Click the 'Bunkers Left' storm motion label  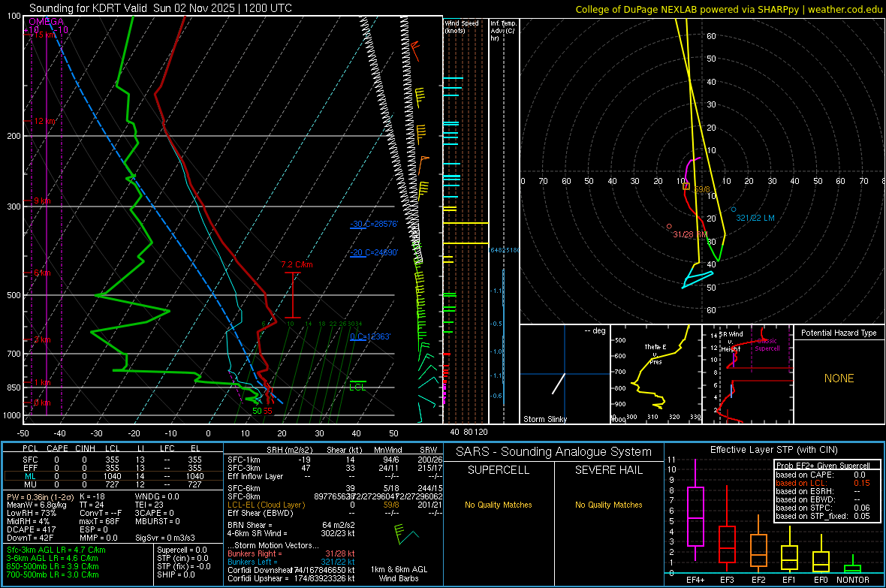tap(252, 562)
